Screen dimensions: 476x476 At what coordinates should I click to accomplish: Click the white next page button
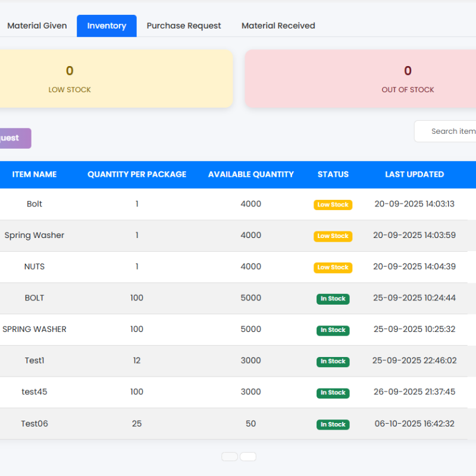[x=248, y=456]
